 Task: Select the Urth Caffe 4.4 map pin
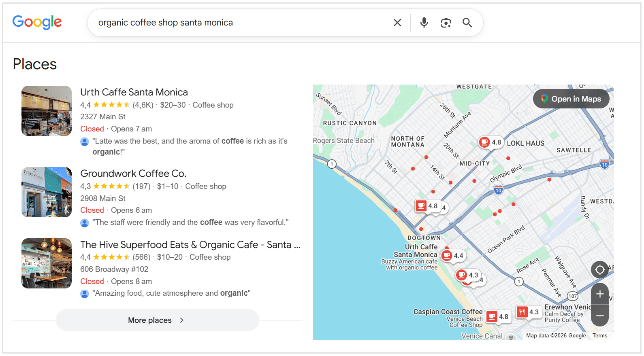pyautogui.click(x=453, y=256)
